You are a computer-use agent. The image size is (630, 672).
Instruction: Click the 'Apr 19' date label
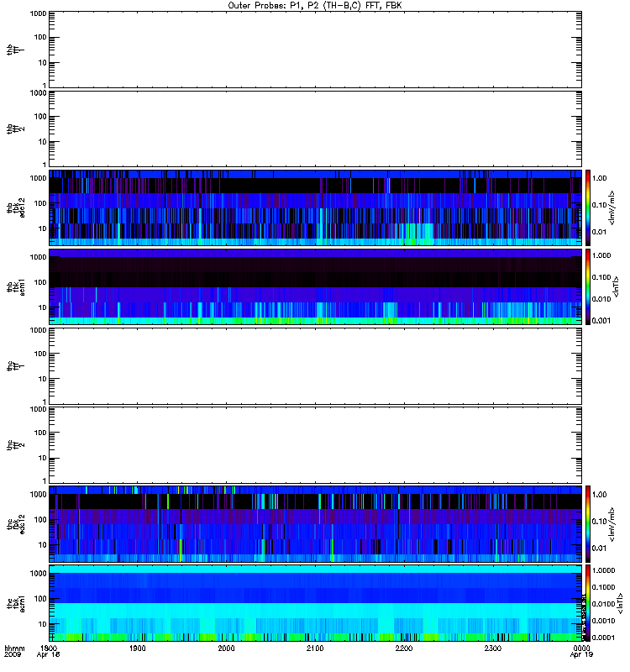point(581,655)
